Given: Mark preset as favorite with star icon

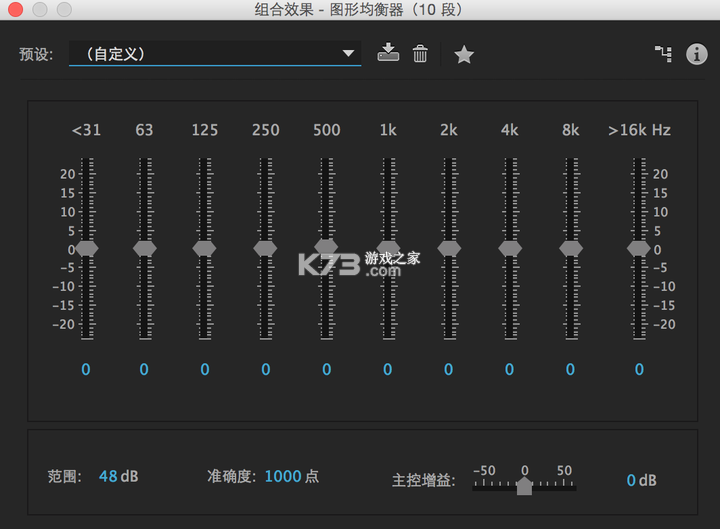Looking at the screenshot, I should (464, 55).
